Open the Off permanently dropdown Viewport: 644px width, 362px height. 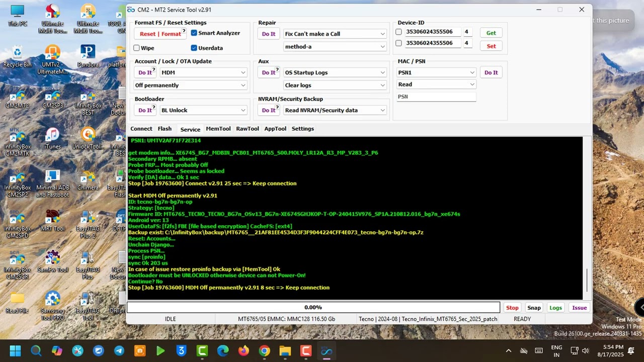[x=191, y=85]
